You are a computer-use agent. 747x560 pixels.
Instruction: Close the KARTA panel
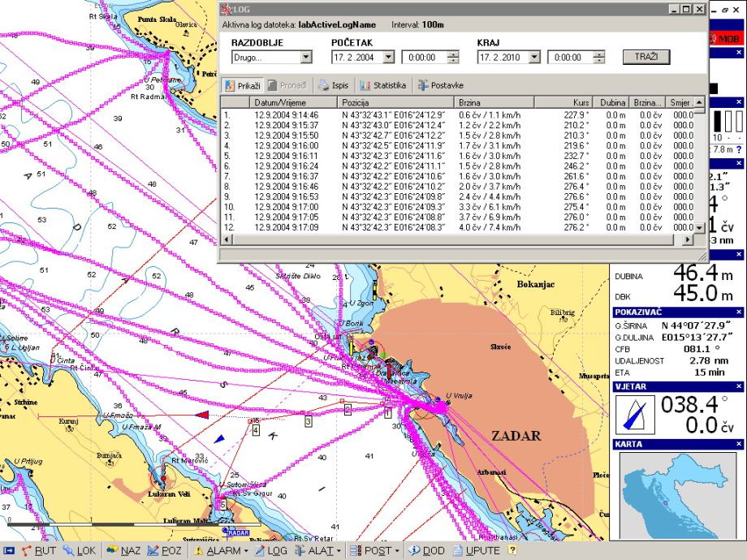pyautogui.click(x=739, y=444)
